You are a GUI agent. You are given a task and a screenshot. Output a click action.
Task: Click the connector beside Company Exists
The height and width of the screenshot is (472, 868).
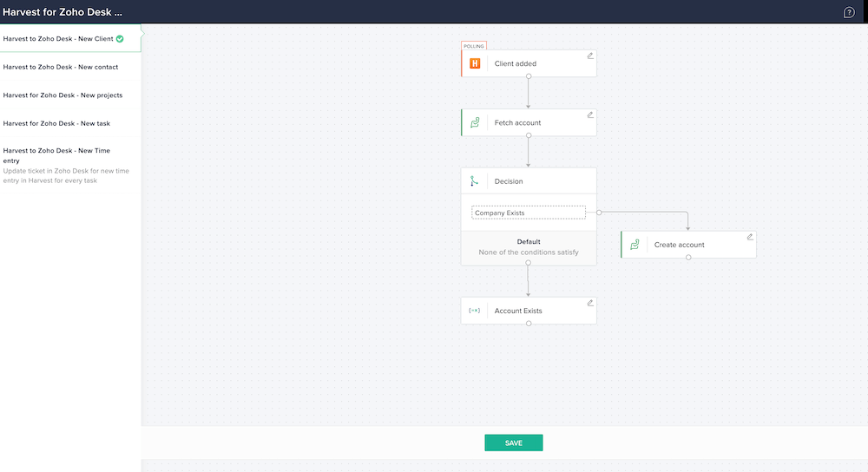[599, 213]
